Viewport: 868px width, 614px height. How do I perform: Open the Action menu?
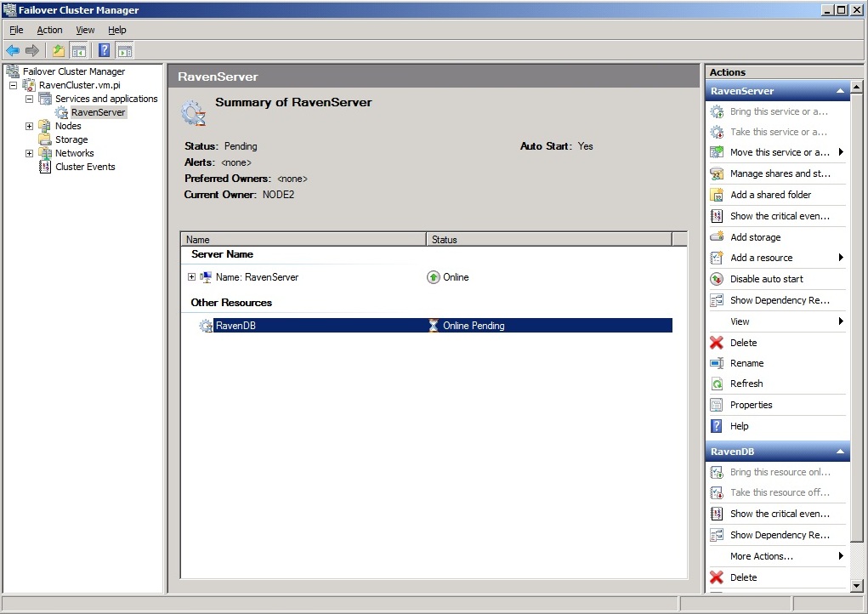coord(49,30)
